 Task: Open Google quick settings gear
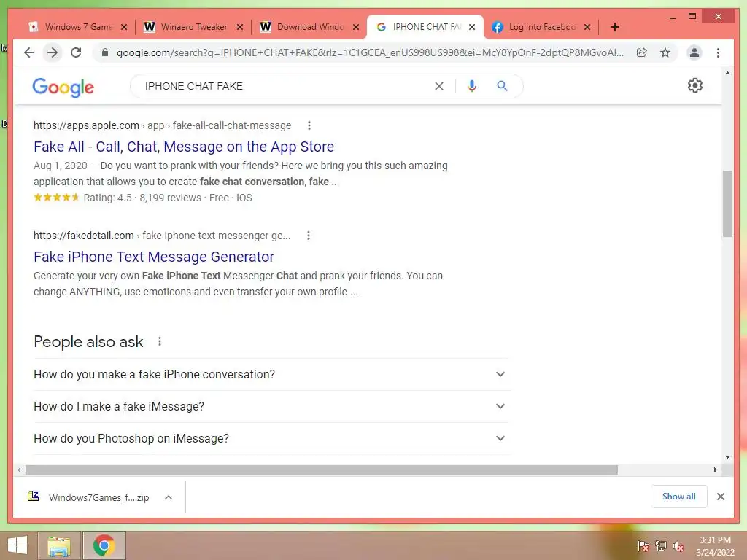point(695,85)
